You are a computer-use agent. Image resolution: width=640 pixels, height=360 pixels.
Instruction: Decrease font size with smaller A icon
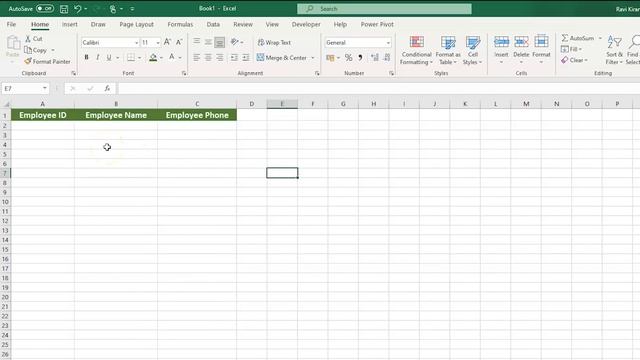(x=179, y=42)
